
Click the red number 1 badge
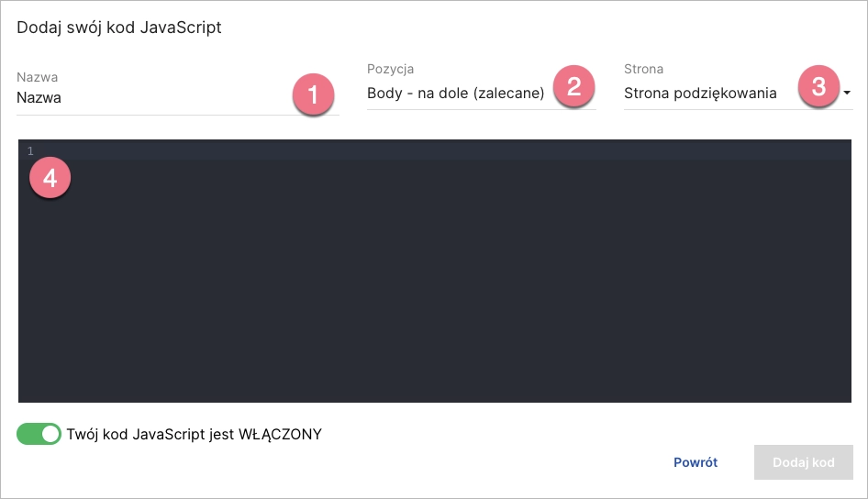click(x=313, y=94)
